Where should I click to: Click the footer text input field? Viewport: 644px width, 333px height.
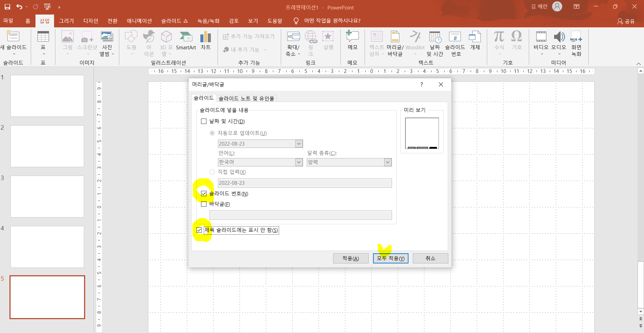click(301, 215)
